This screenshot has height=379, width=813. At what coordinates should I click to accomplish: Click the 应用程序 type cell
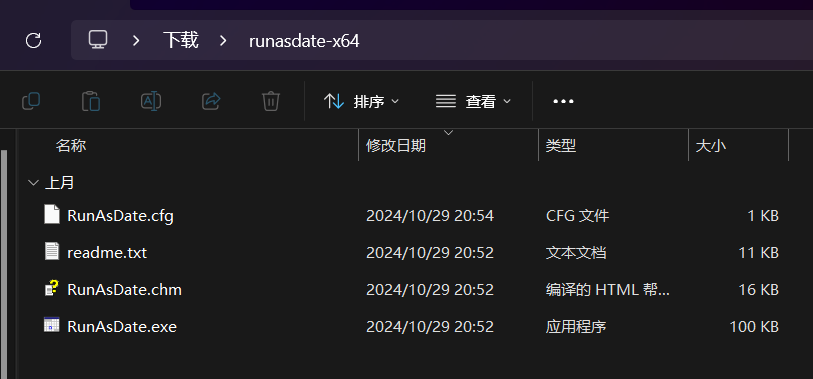[576, 327]
